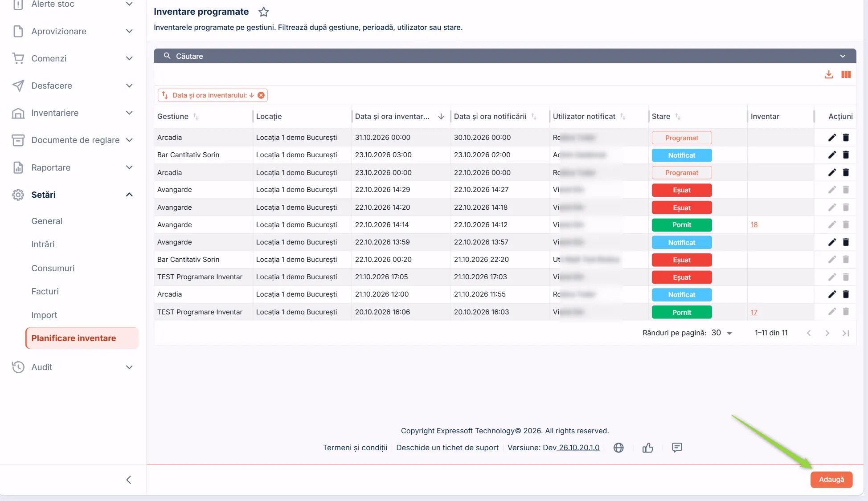
Task: Collapse the sidebar with the left arrow
Action: click(129, 480)
